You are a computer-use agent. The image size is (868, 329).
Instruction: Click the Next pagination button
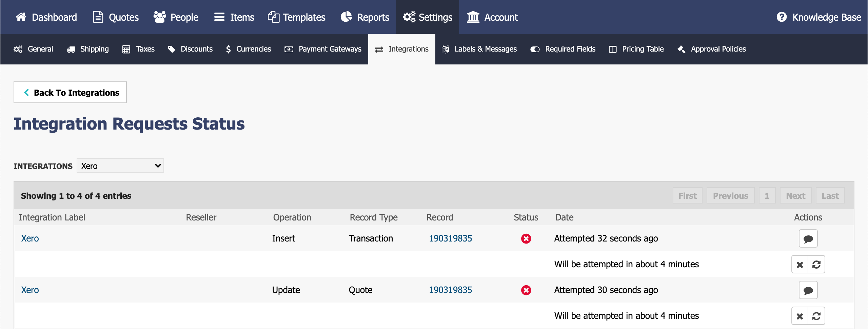[x=795, y=196]
